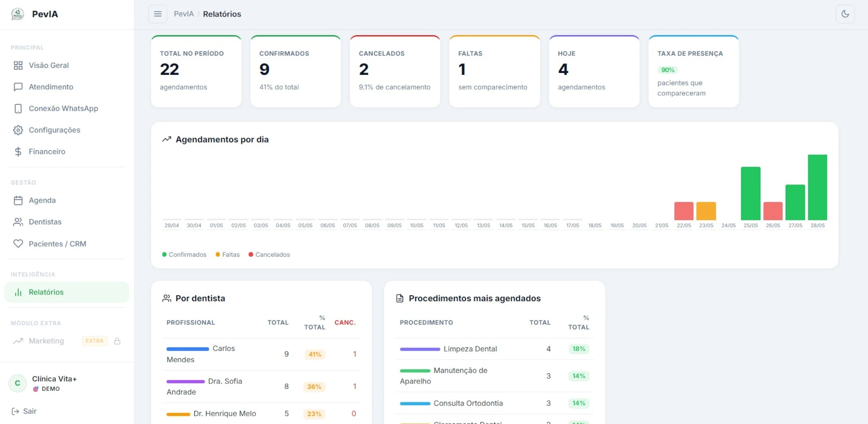Toggle the sidebar hamburger menu
Screen dimensions: 868x424
158,14
